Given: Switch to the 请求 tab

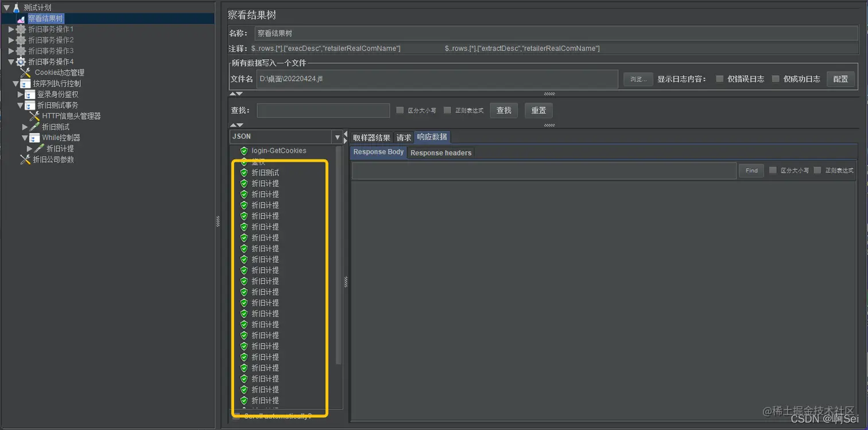Looking at the screenshot, I should pos(404,138).
